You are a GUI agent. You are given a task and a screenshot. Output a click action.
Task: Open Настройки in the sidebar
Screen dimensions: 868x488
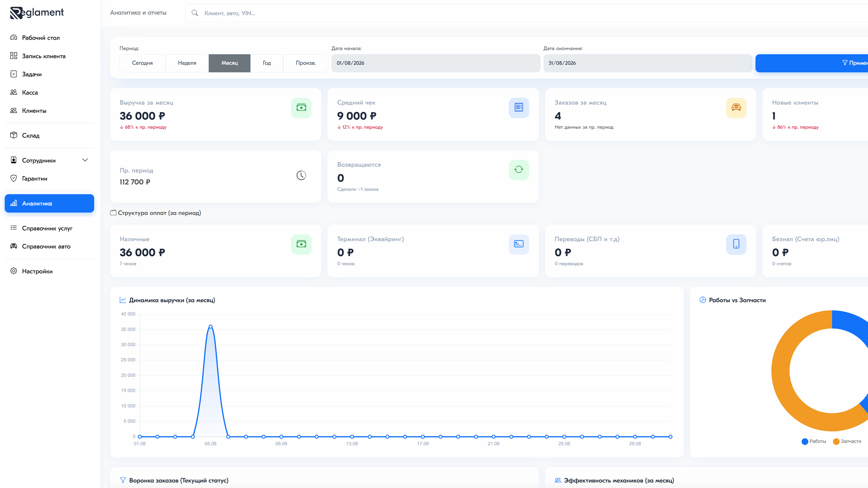[x=49, y=272]
